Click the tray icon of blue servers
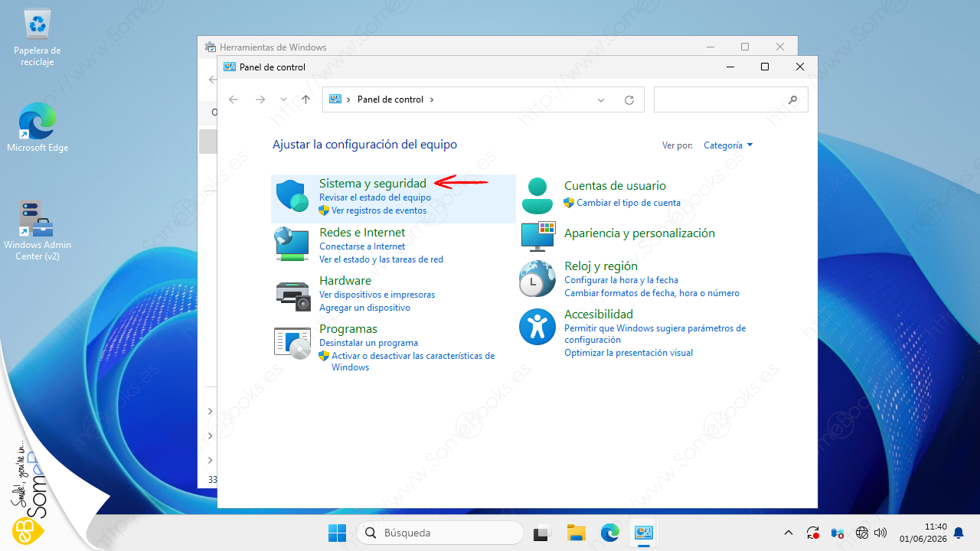 [x=837, y=533]
